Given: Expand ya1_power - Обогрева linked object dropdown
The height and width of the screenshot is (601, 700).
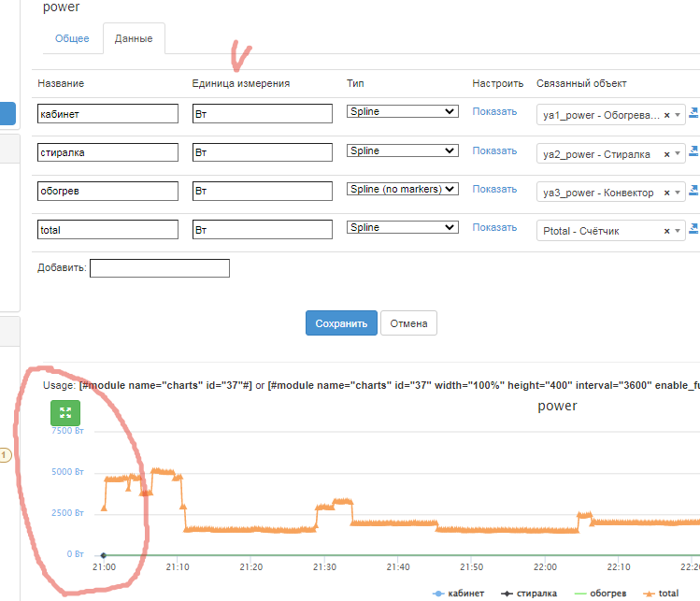Looking at the screenshot, I should coord(678,115).
